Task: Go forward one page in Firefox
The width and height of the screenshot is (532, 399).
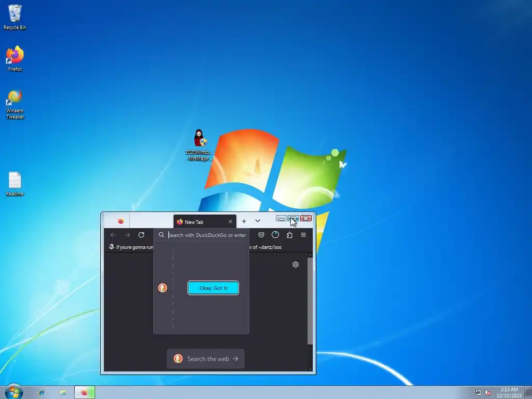Action: [x=127, y=235]
